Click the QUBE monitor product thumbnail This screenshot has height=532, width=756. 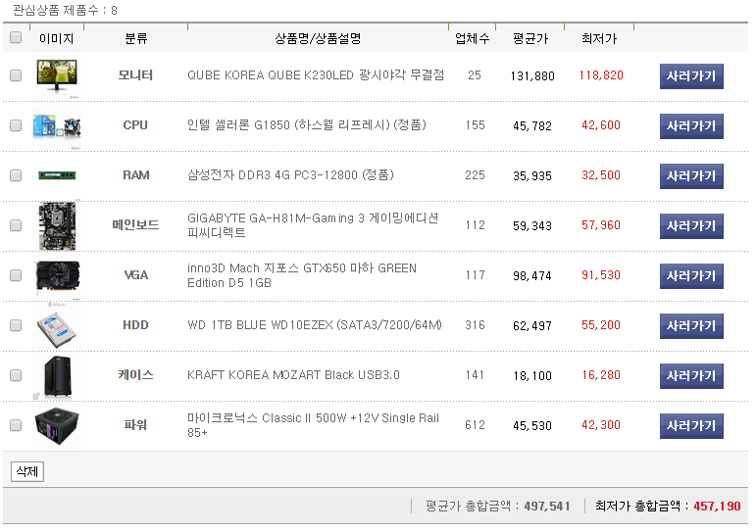(56, 75)
